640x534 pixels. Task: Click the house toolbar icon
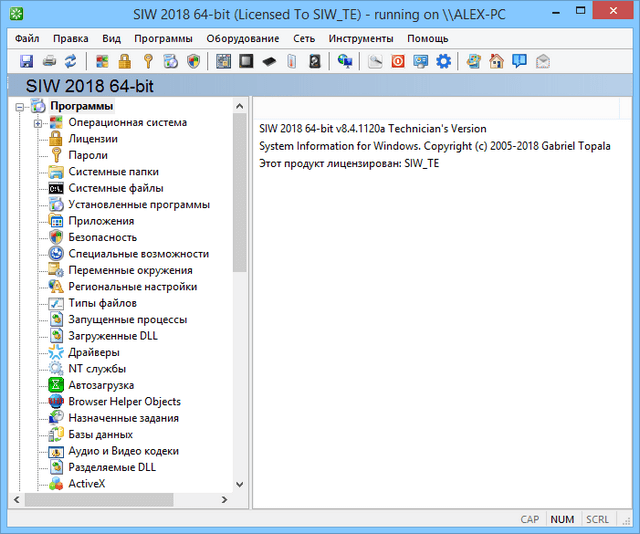click(497, 61)
